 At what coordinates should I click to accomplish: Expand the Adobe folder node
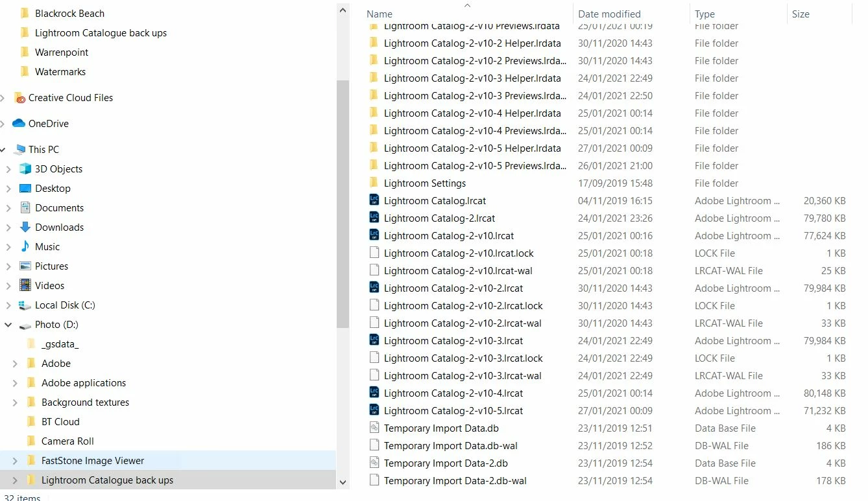(15, 364)
